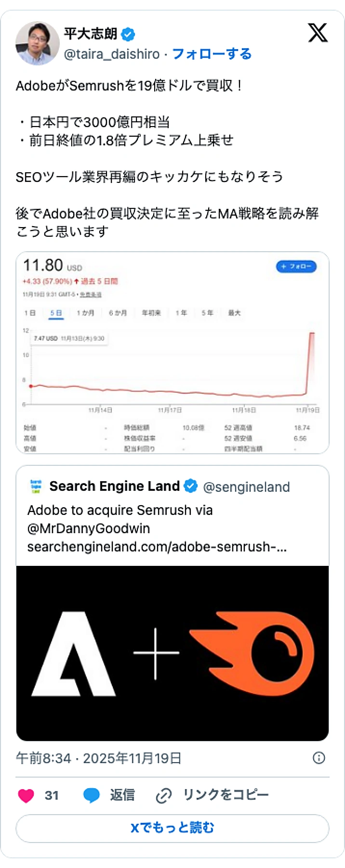Toggle the like heart showing 31

tap(25, 795)
